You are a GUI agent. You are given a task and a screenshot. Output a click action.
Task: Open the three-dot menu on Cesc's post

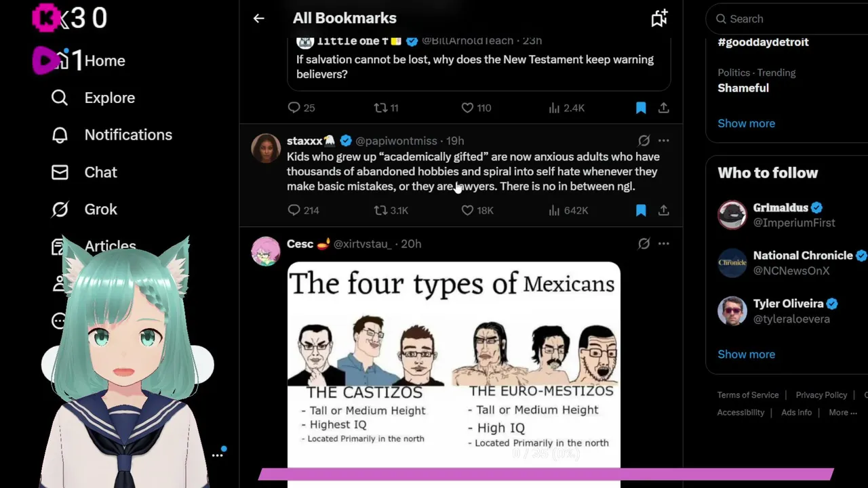(x=663, y=243)
